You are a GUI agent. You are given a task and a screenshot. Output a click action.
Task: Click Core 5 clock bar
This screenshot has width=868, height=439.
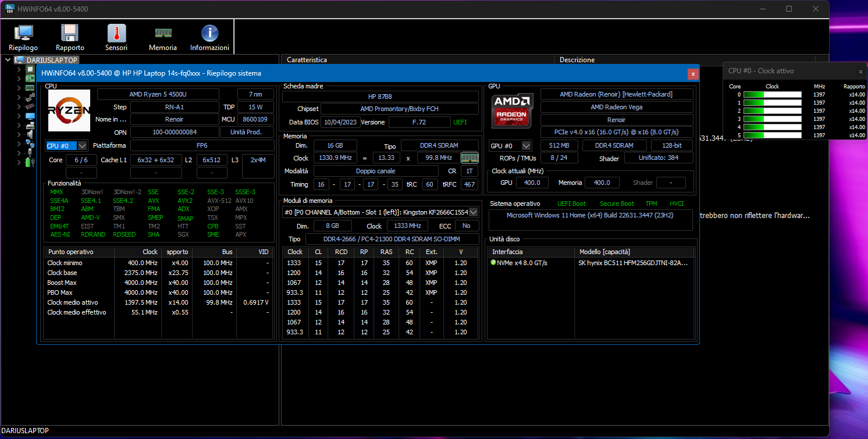point(773,135)
